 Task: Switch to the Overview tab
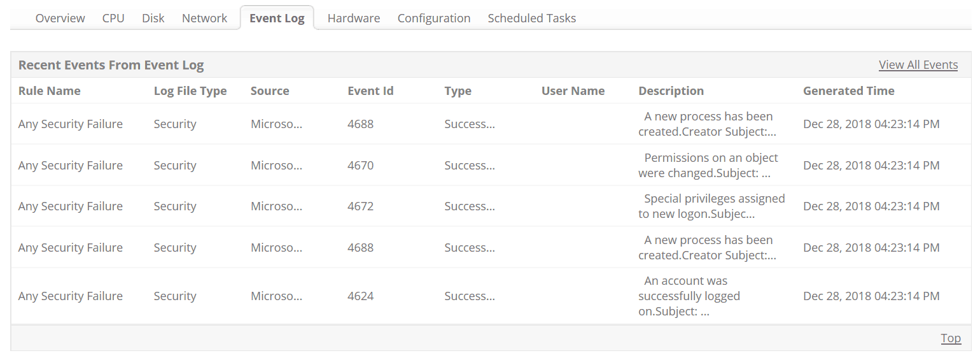coord(60,18)
